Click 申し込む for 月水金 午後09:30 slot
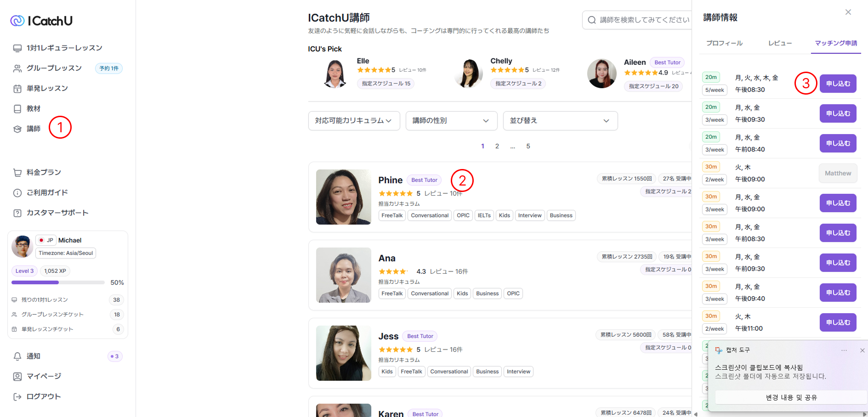This screenshot has width=868, height=417. click(838, 113)
